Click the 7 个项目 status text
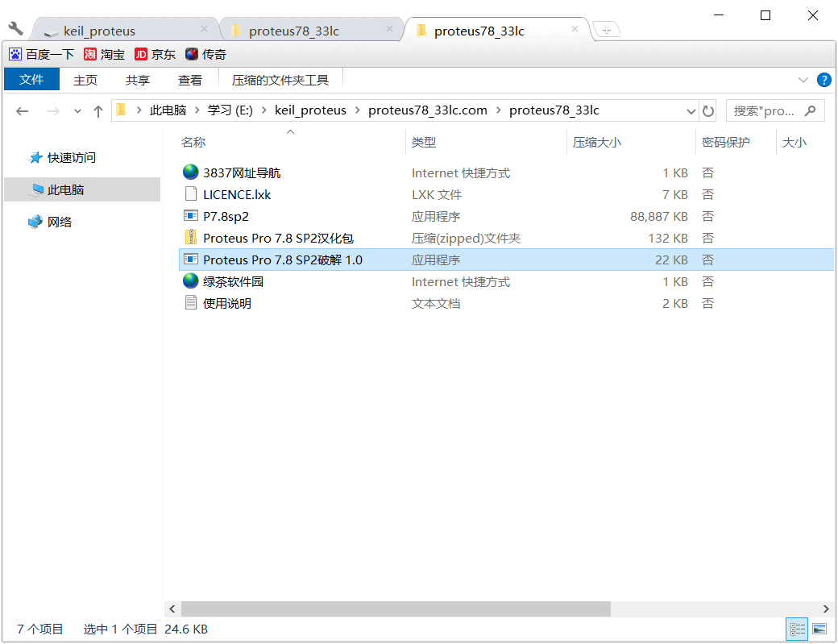This screenshot has width=838, height=644. 39,629
